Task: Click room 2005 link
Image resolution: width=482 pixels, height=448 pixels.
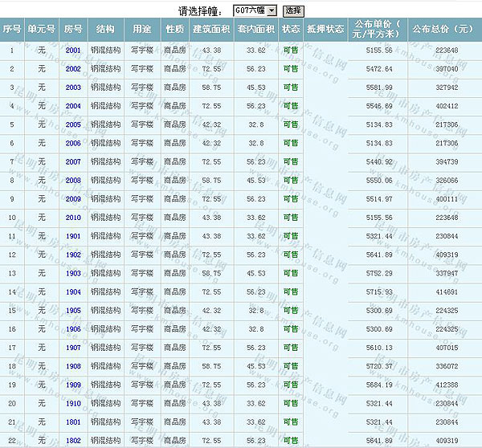Action: [x=73, y=124]
